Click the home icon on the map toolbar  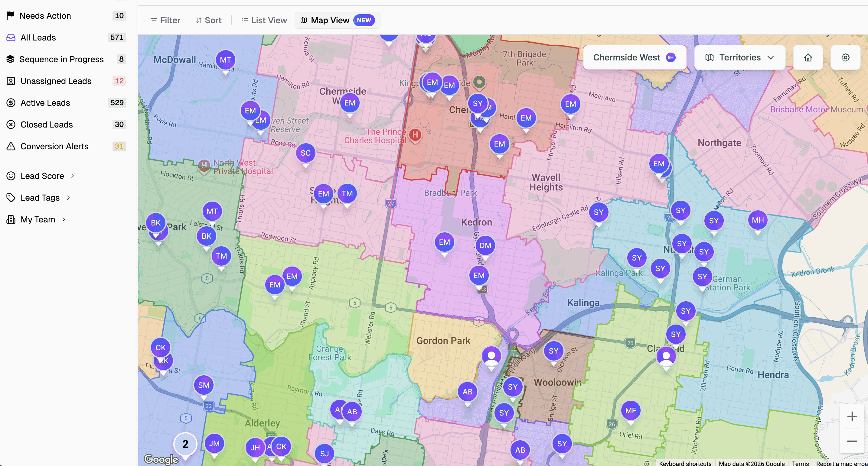808,57
